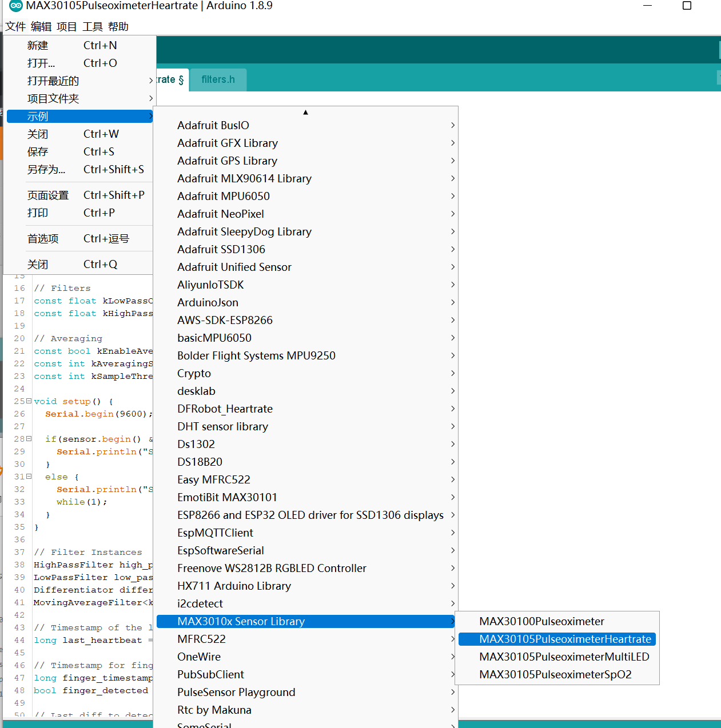Image resolution: width=721 pixels, height=728 pixels.
Task: Open EspMQTTClient examples submenu
Action: (306, 533)
